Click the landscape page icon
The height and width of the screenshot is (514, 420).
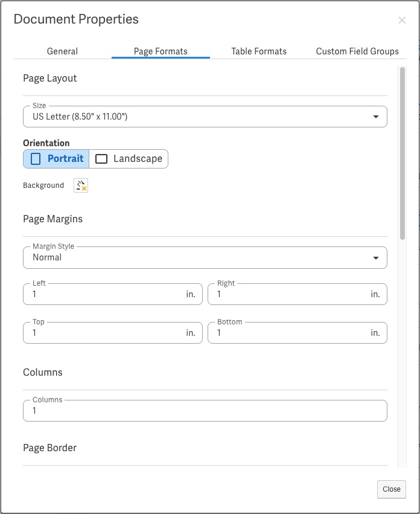(x=101, y=159)
